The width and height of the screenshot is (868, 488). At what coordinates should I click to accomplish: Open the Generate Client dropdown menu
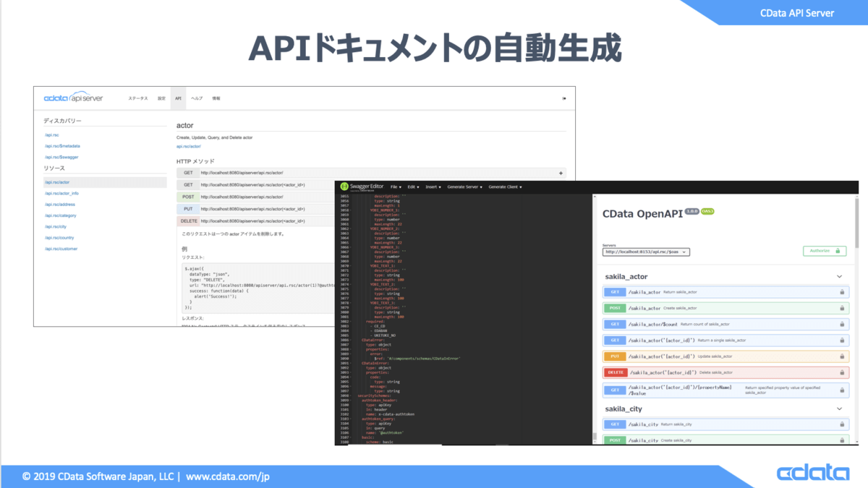coord(505,187)
